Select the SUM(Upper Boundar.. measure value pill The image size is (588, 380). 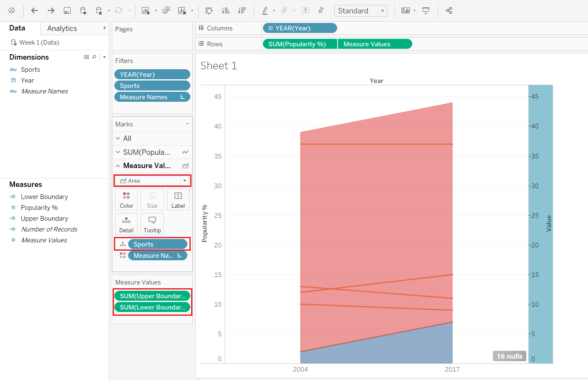pyautogui.click(x=152, y=296)
